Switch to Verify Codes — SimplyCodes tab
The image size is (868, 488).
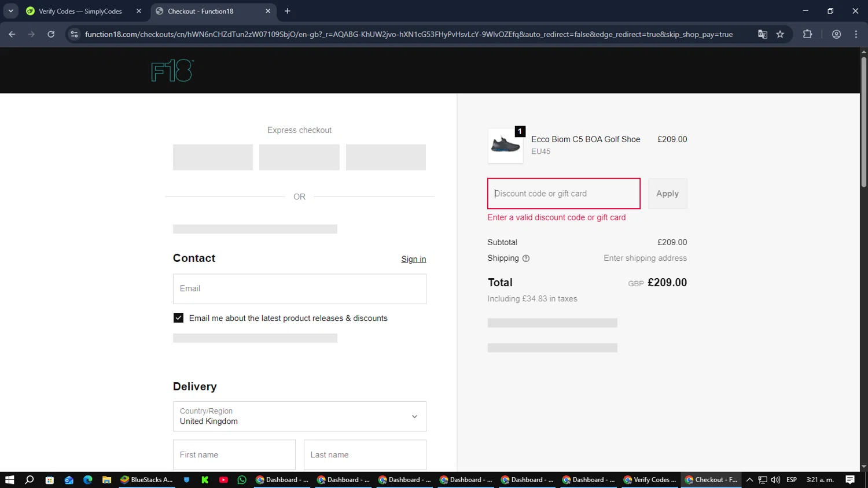coord(80,11)
